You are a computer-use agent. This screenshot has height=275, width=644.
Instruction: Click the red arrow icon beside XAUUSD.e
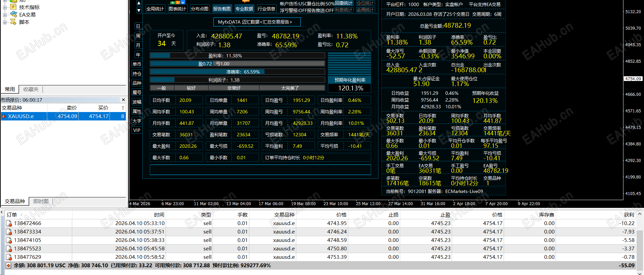[4, 116]
